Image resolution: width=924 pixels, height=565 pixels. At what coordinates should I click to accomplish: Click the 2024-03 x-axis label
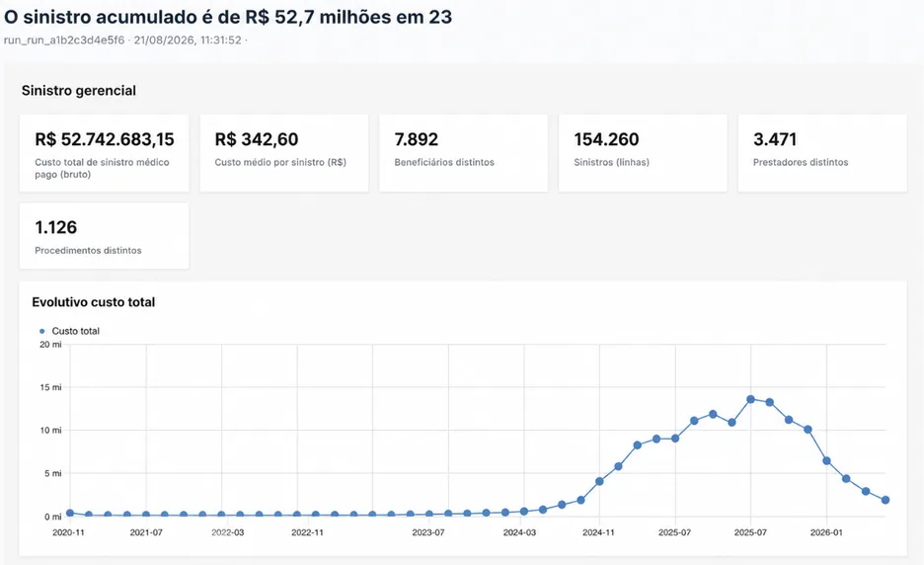(519, 532)
